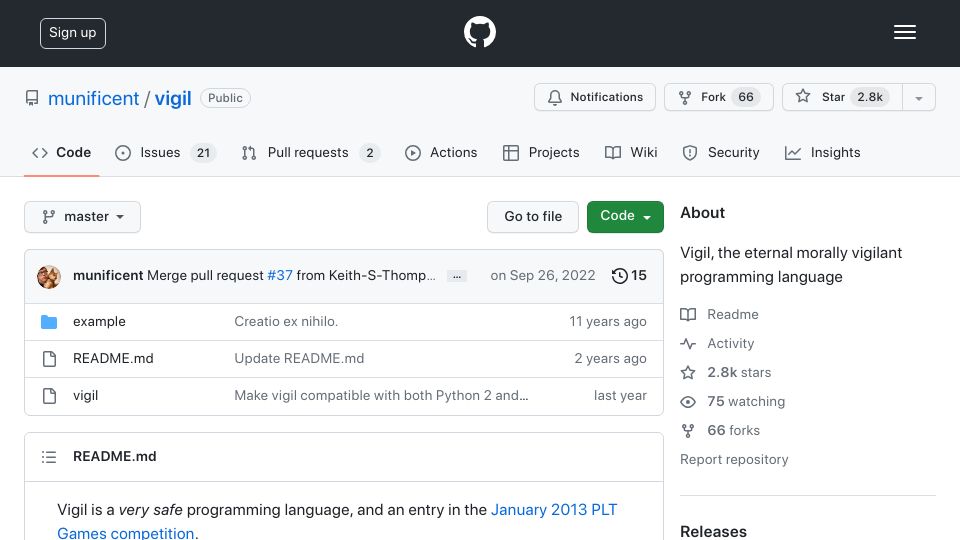Screen dimensions: 960x540
Task: Click the Notifications button
Action: coord(594,97)
